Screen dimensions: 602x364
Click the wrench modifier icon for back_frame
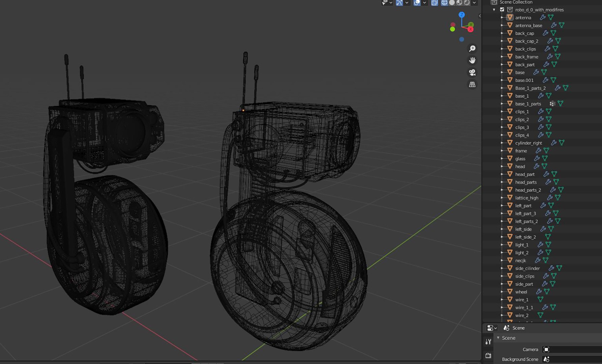click(x=549, y=57)
